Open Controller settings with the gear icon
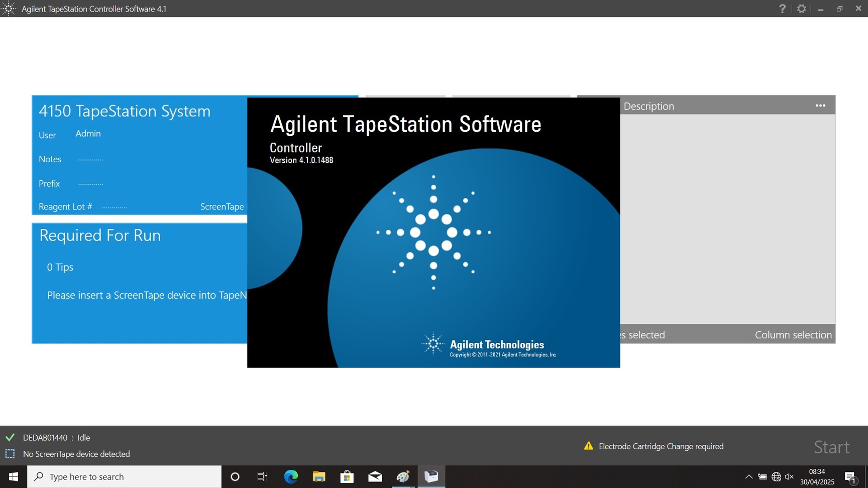Viewport: 868px width, 488px height. tap(801, 9)
